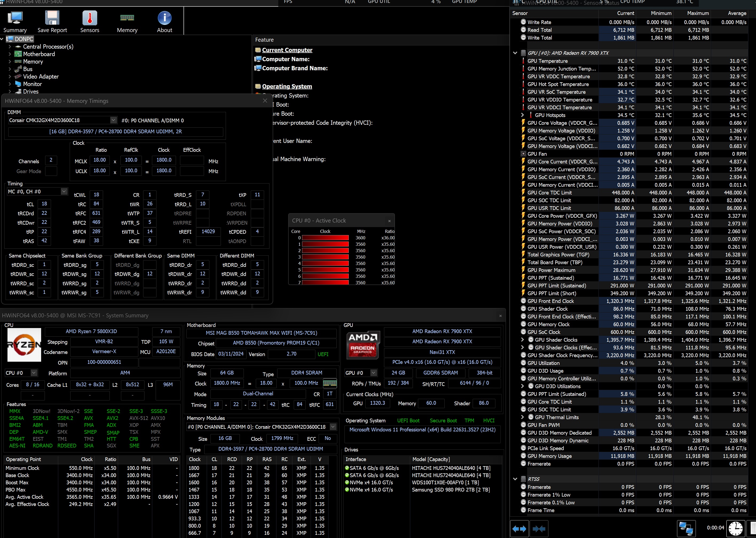Click the Core 4 clock bar
This screenshot has width=756, height=538.
pyautogui.click(x=326, y=263)
